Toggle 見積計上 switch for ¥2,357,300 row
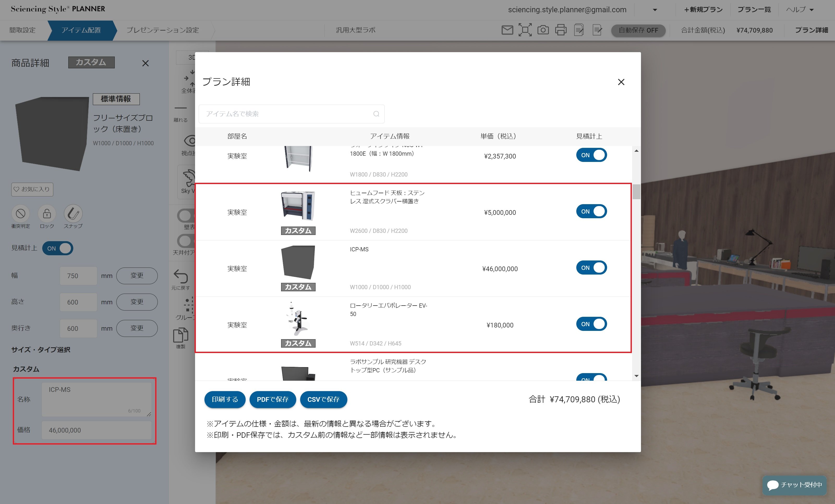This screenshot has height=504, width=835. pos(591,155)
